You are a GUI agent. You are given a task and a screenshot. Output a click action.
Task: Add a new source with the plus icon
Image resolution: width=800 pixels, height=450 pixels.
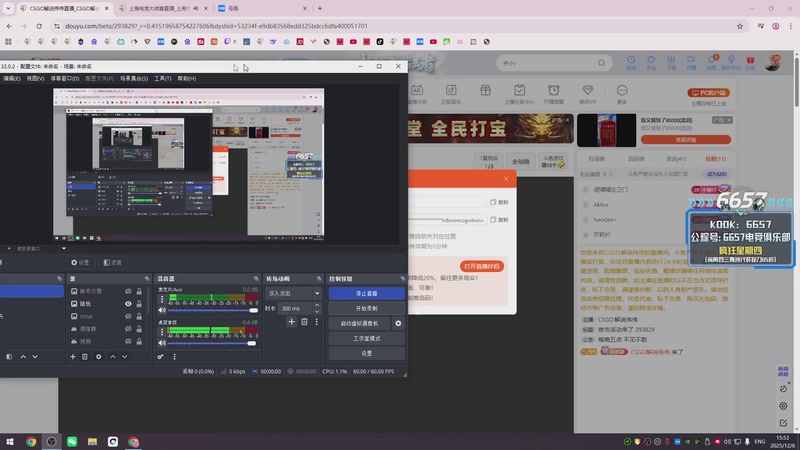tap(72, 357)
